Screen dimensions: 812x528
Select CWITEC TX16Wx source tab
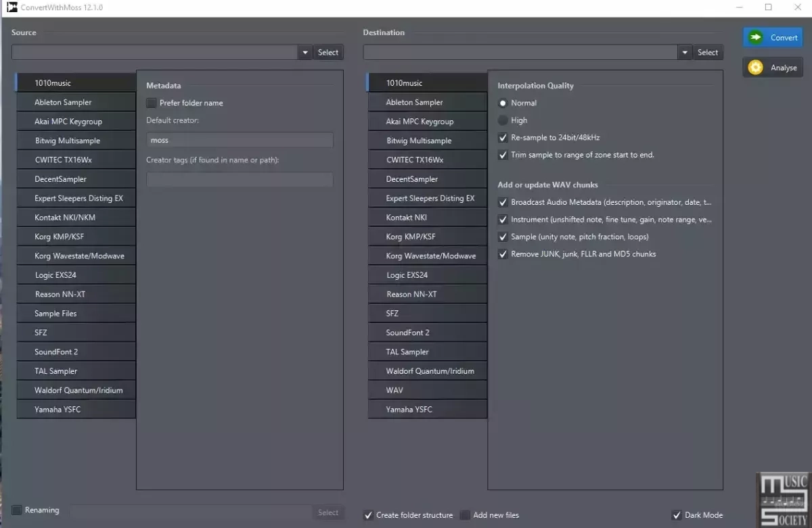tap(76, 160)
